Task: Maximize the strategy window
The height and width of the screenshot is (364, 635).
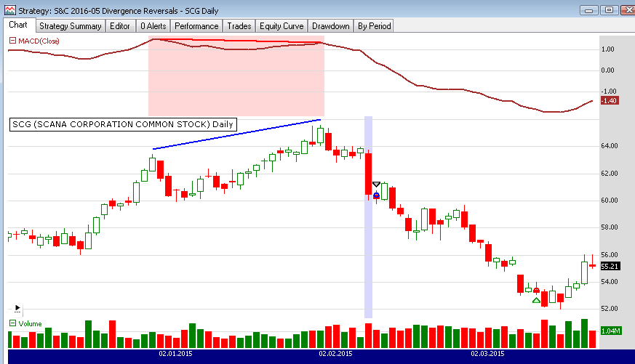Action: (609, 10)
